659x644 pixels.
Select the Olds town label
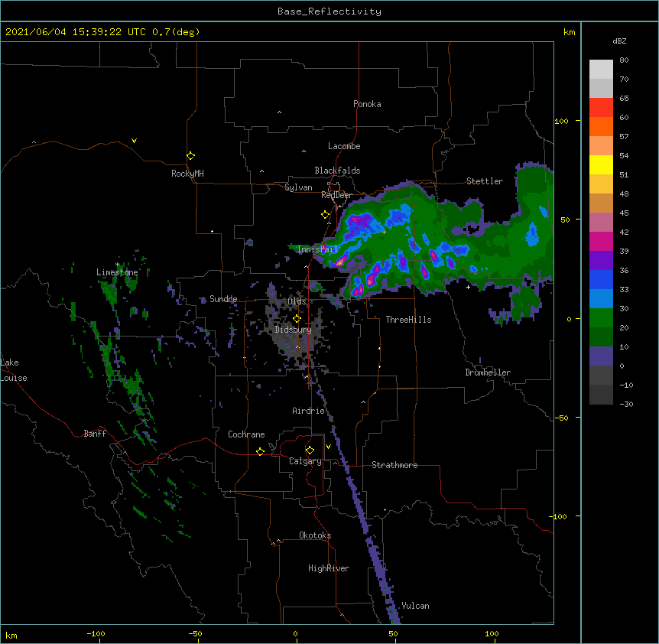[x=297, y=301]
